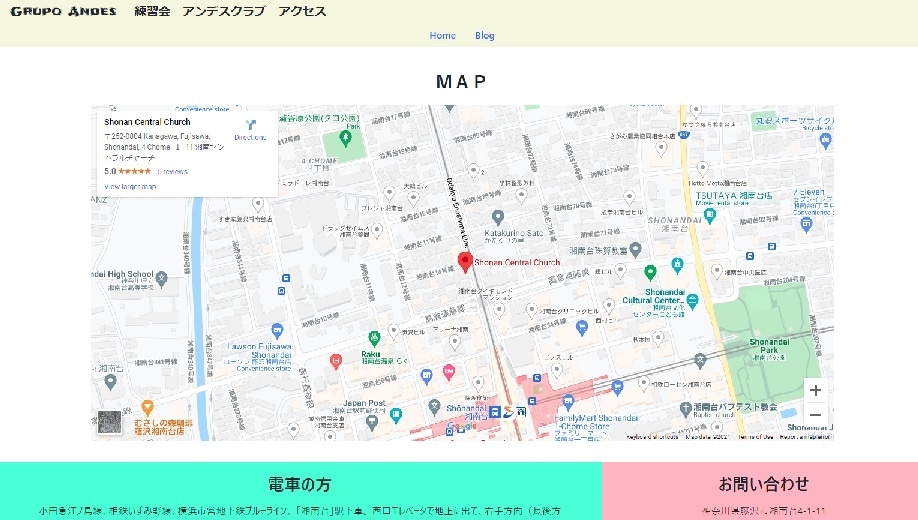
Task: Click the Shonandai Park label
Action: (x=769, y=345)
